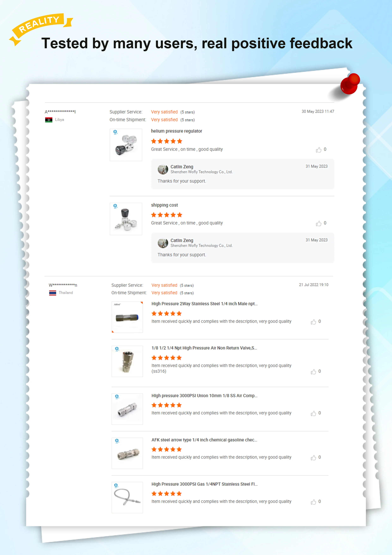This screenshot has height=555, width=392.
Task: Open 'High Pressure 2Way Stainless Steel' product link
Action: click(x=205, y=304)
